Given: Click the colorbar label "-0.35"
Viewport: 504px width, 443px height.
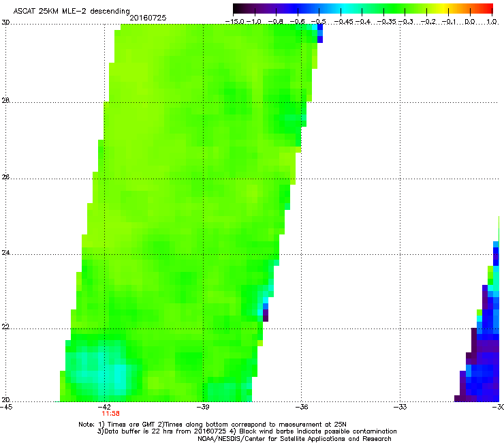Looking at the screenshot, I should [x=386, y=22].
